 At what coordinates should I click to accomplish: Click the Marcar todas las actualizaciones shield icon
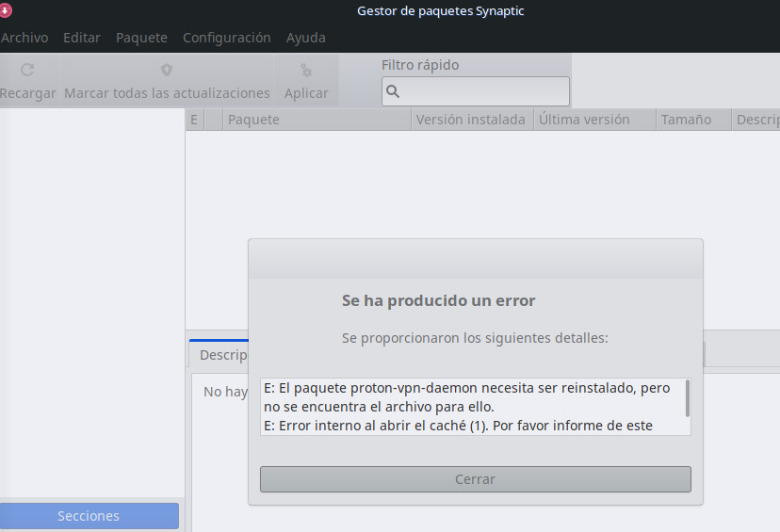pyautogui.click(x=167, y=70)
